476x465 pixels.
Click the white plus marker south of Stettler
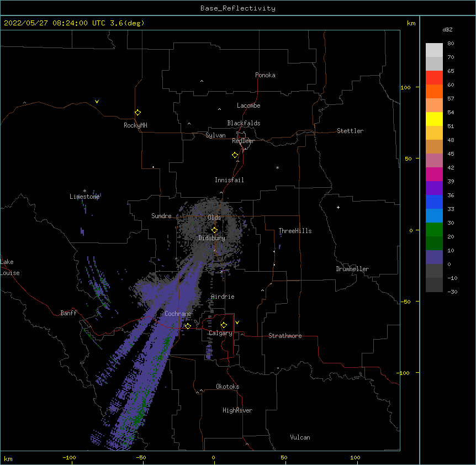[338, 207]
